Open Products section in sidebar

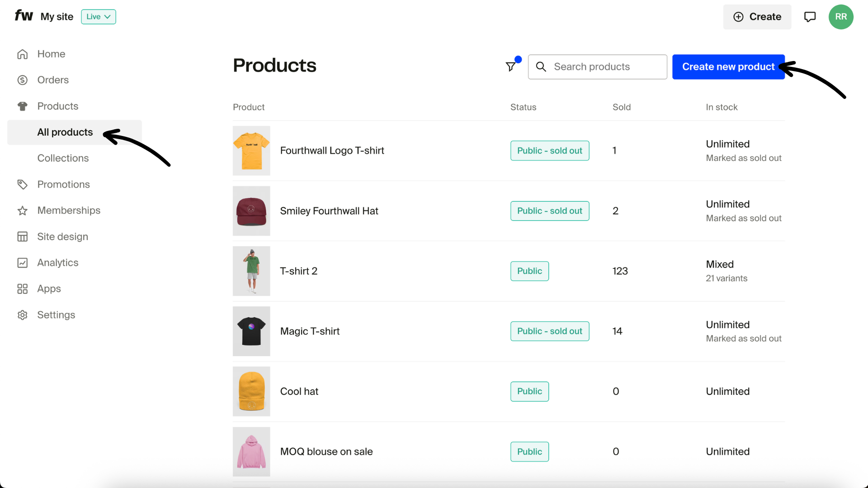point(58,106)
